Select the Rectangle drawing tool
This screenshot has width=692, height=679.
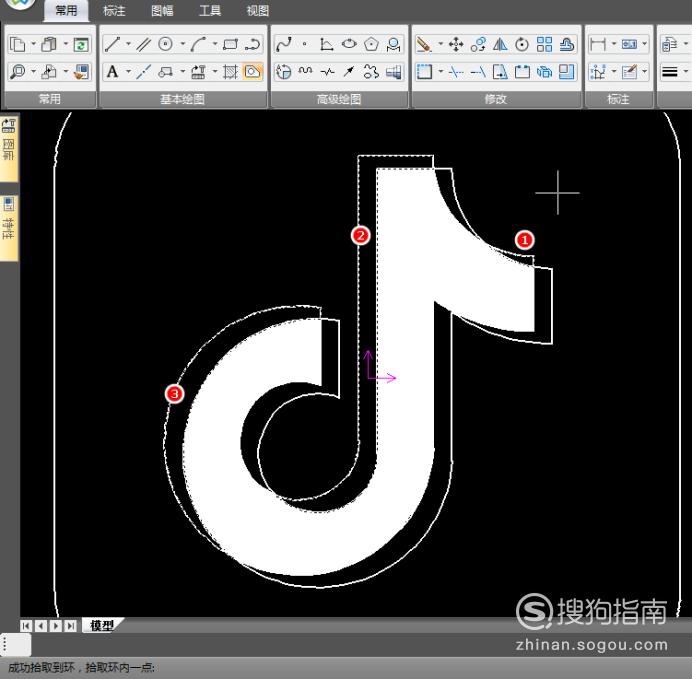pyautogui.click(x=230, y=45)
